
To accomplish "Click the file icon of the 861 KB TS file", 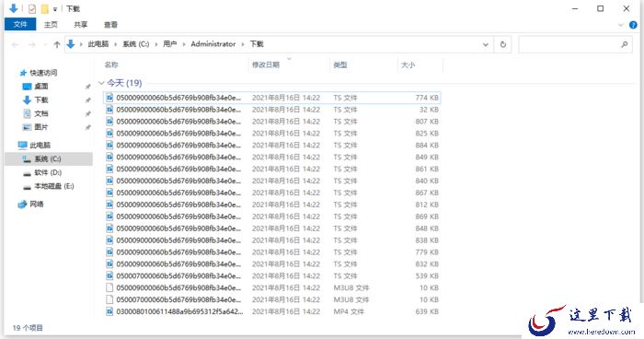I will click(109, 169).
